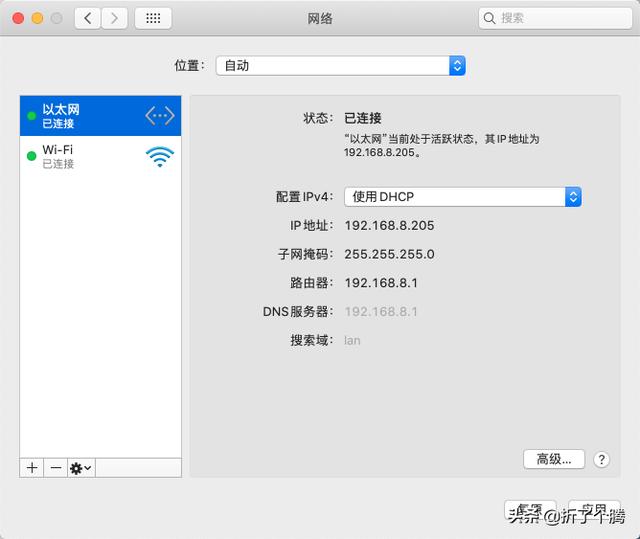Go forward with the right arrow toolbar button
This screenshot has height=539, width=640.
(114, 18)
